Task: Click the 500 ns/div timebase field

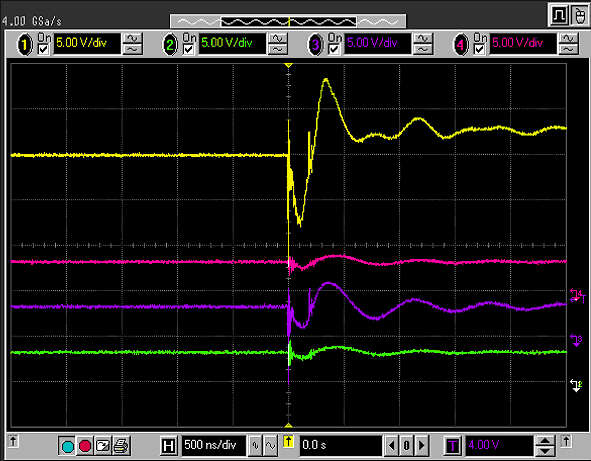Action: point(213,446)
